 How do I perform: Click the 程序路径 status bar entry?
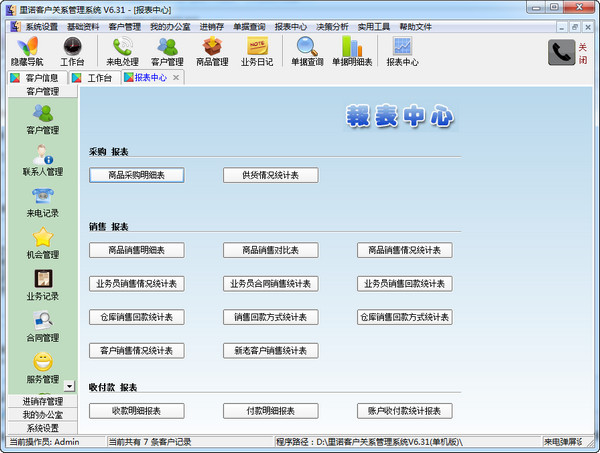[369, 442]
